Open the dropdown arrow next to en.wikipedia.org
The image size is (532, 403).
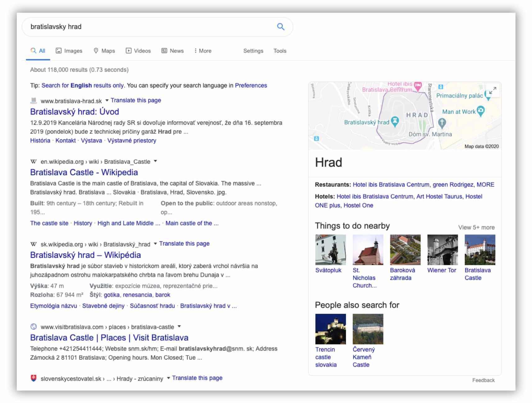click(155, 161)
